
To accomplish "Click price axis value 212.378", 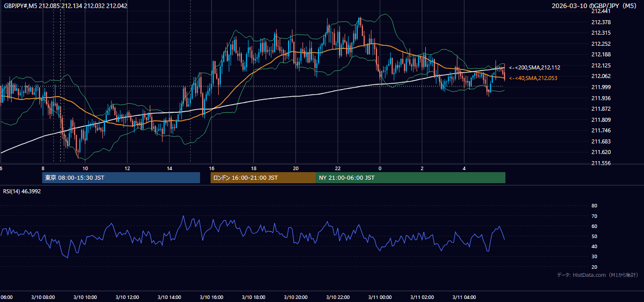I will [601, 22].
